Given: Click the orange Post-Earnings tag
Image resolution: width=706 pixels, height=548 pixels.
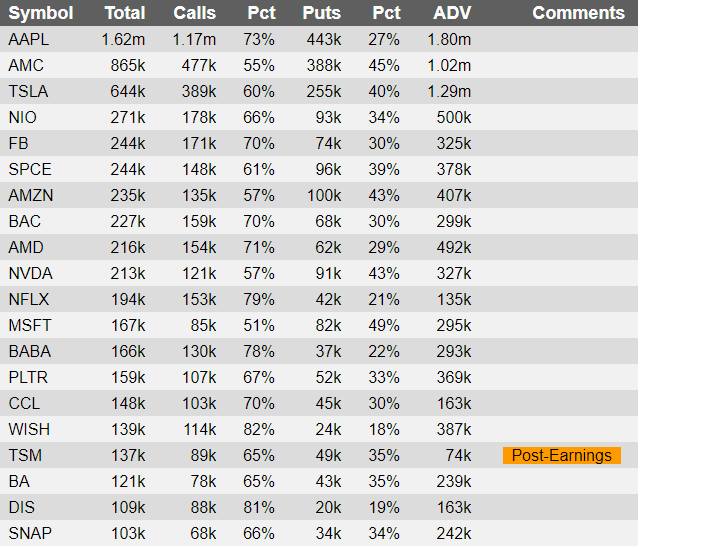Looking at the screenshot, I should point(561,455).
